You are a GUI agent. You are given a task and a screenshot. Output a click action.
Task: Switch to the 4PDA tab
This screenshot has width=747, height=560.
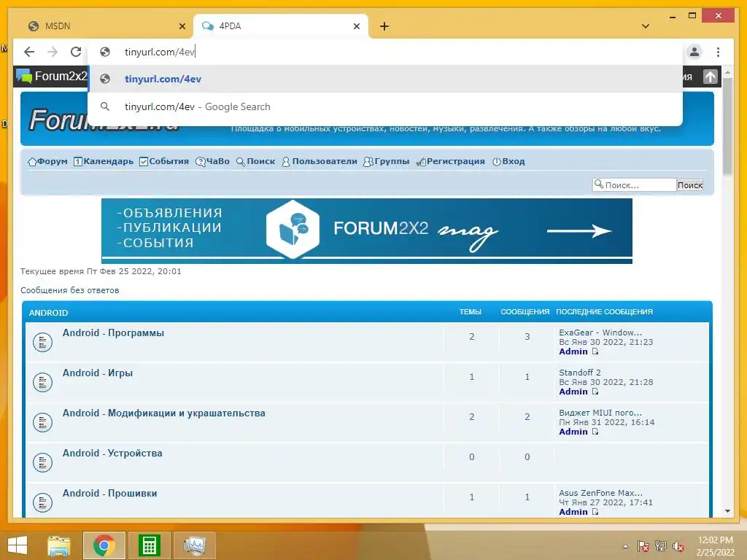click(x=281, y=26)
